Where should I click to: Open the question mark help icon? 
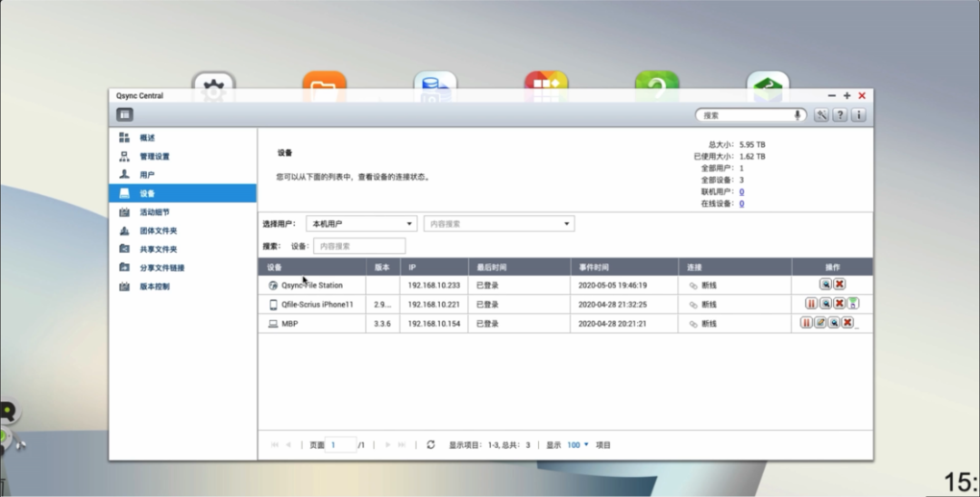tap(840, 115)
